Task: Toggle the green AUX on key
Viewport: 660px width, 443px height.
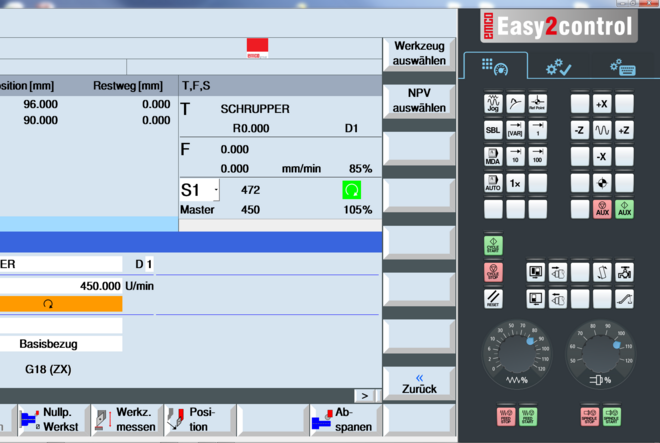Action: [x=624, y=209]
